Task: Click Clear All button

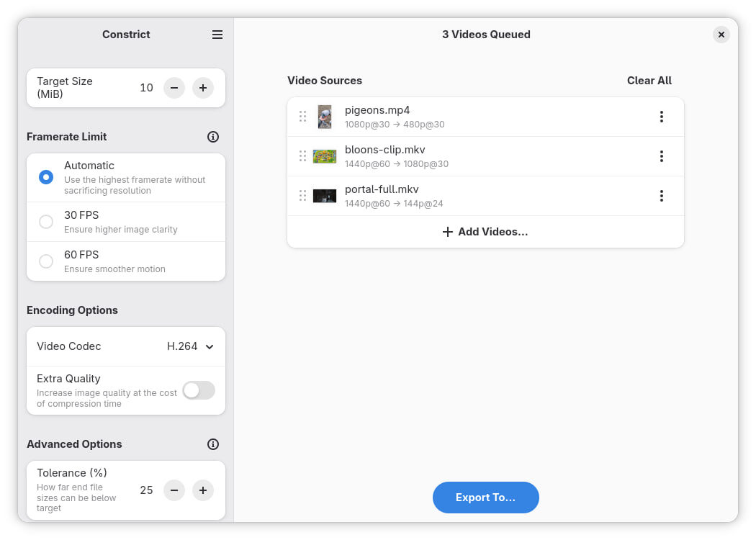Action: click(x=649, y=81)
